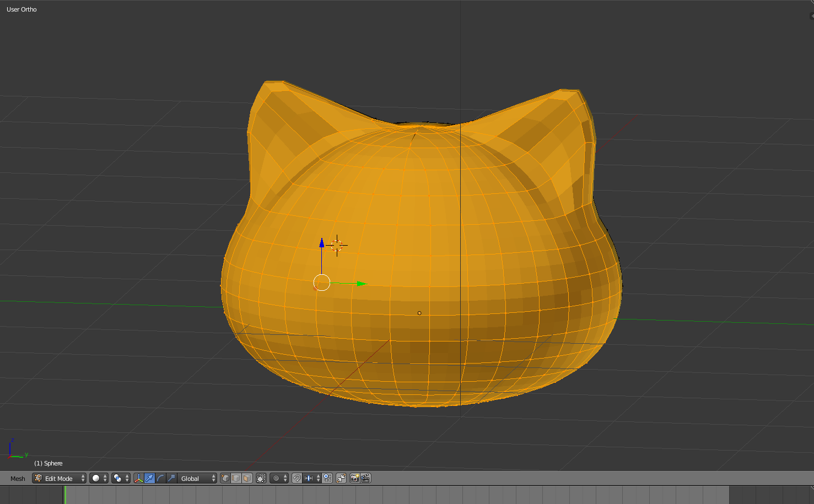Click the green frame marker in timeline

click(65, 495)
